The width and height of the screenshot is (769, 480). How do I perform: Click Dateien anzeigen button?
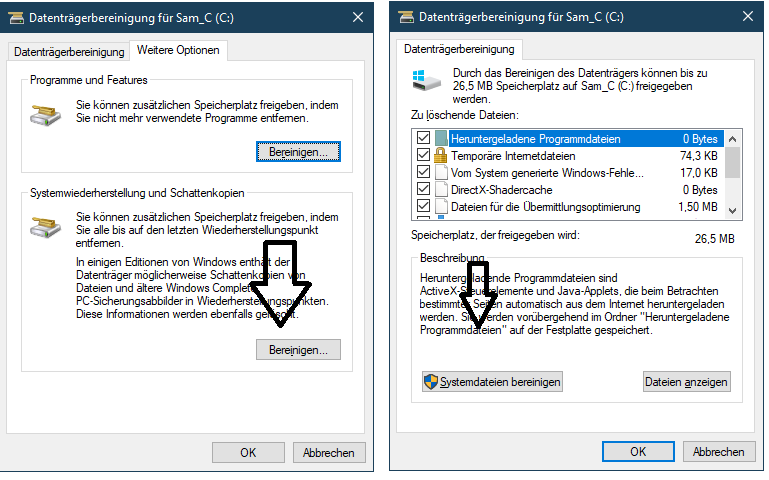tap(686, 382)
